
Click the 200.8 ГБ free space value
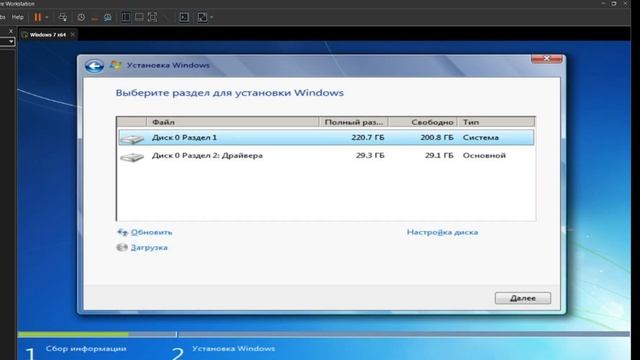[x=437, y=138]
